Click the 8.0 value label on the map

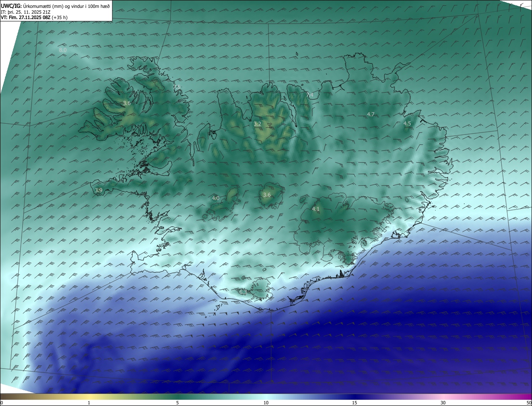click(63, 50)
